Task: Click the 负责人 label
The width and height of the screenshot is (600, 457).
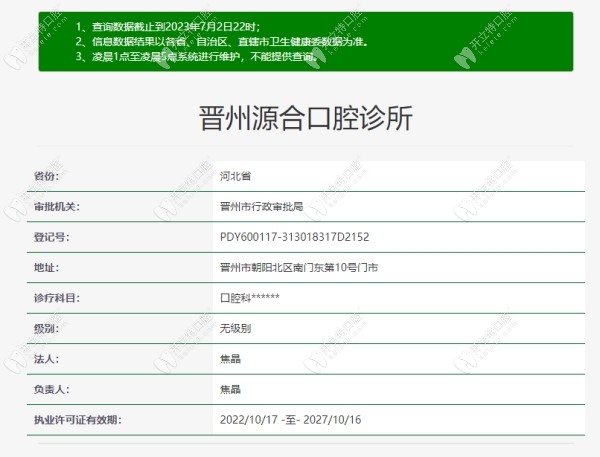Action: point(52,390)
